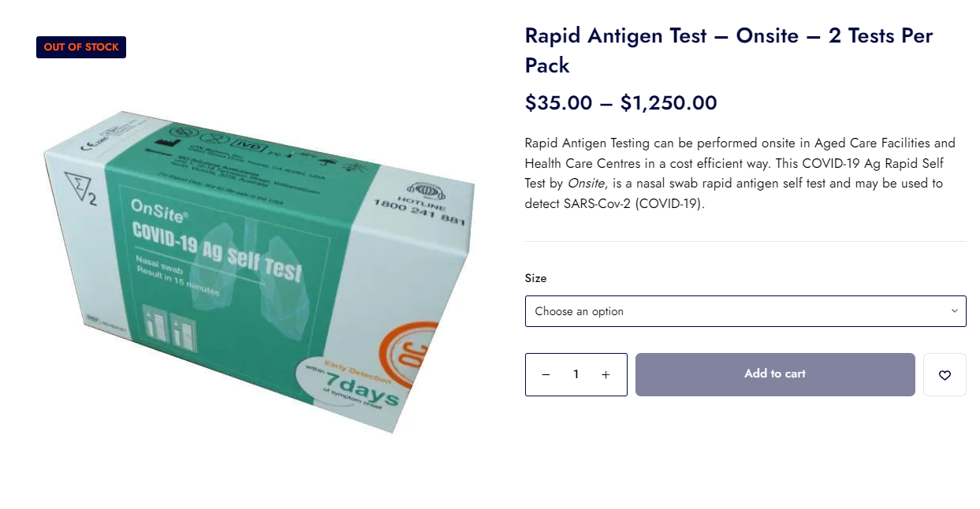Increase quantity with the plus icon
Image resolution: width=980 pixels, height=509 pixels.
point(606,375)
